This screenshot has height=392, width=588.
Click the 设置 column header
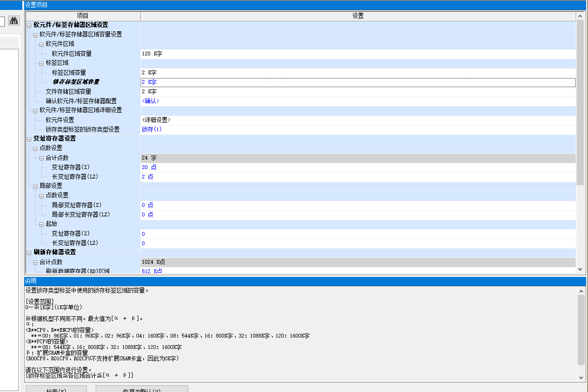tap(358, 16)
